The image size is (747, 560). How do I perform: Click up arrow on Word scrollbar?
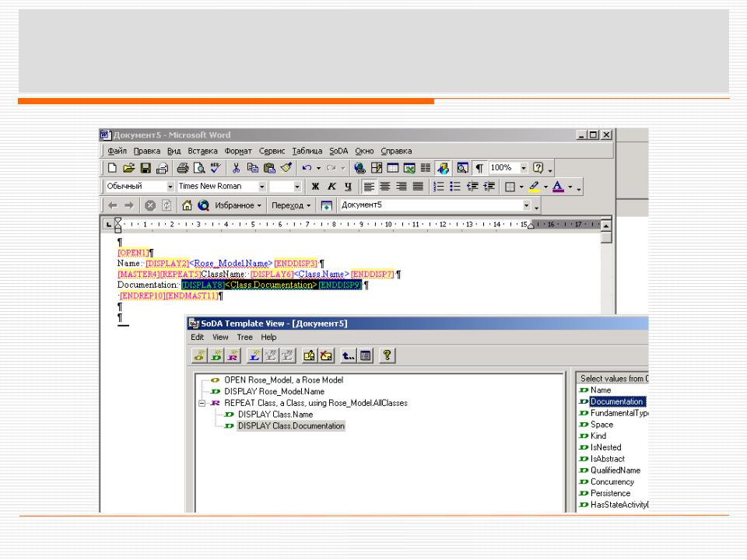(x=606, y=226)
